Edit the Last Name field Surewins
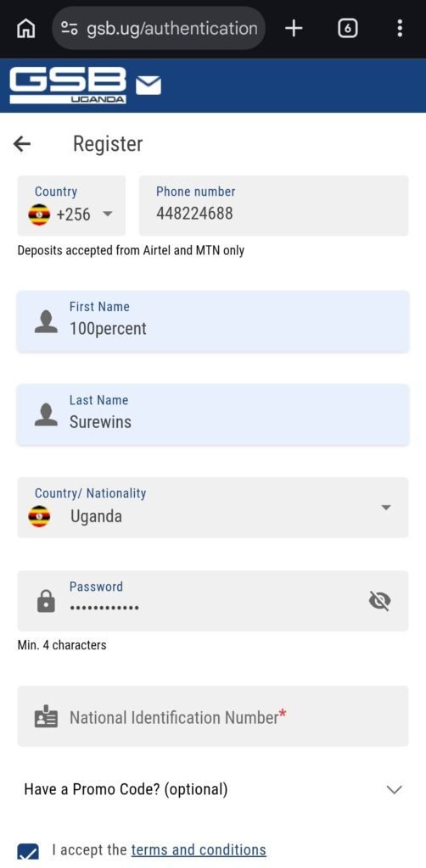Viewport: 426px width, 868px height. pyautogui.click(x=213, y=415)
